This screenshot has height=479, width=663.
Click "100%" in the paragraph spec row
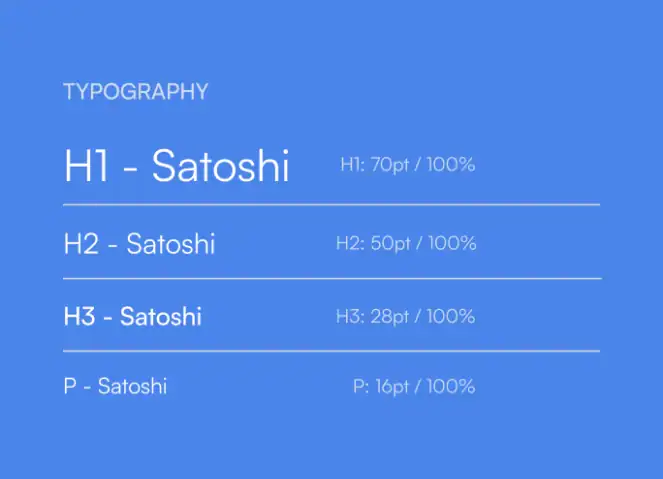[451, 386]
